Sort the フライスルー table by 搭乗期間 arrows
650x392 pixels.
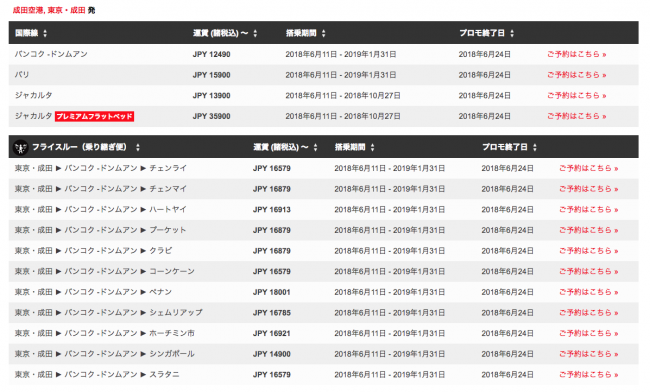click(x=372, y=147)
